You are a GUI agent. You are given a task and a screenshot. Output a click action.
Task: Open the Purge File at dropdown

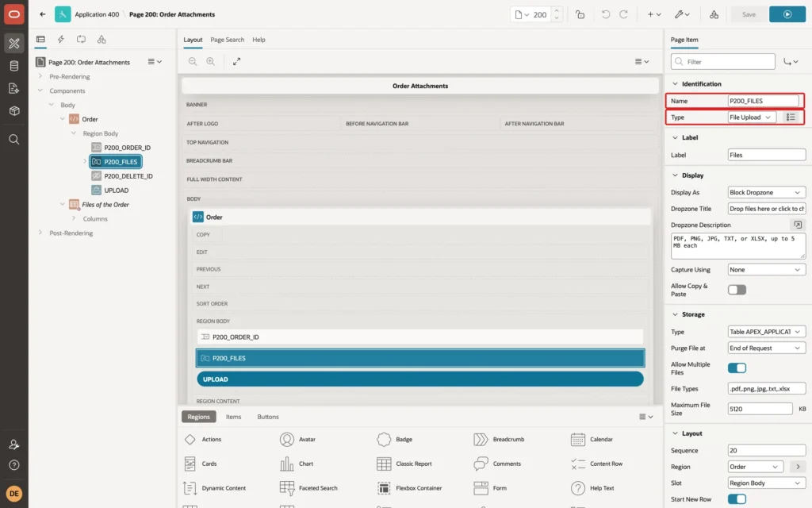tap(767, 348)
